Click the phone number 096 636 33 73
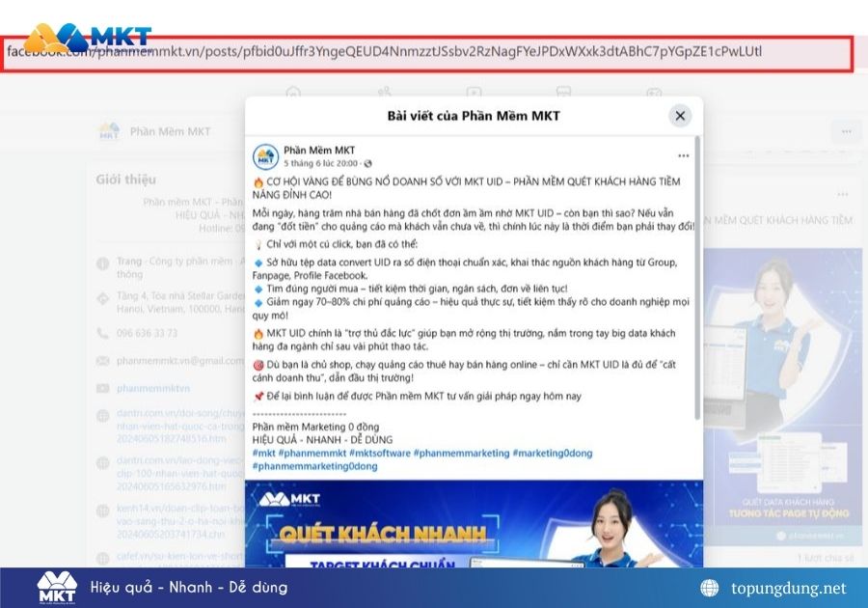The width and height of the screenshot is (868, 608). tap(147, 333)
